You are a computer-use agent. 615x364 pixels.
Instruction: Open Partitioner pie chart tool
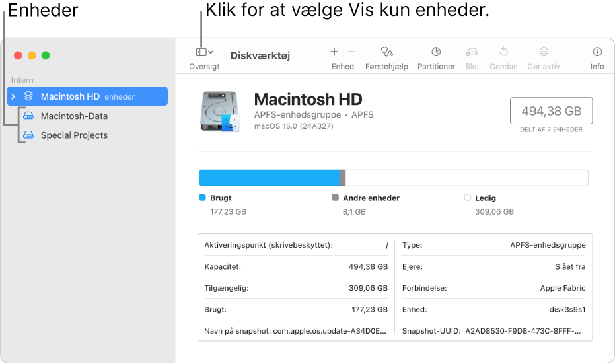(x=436, y=52)
